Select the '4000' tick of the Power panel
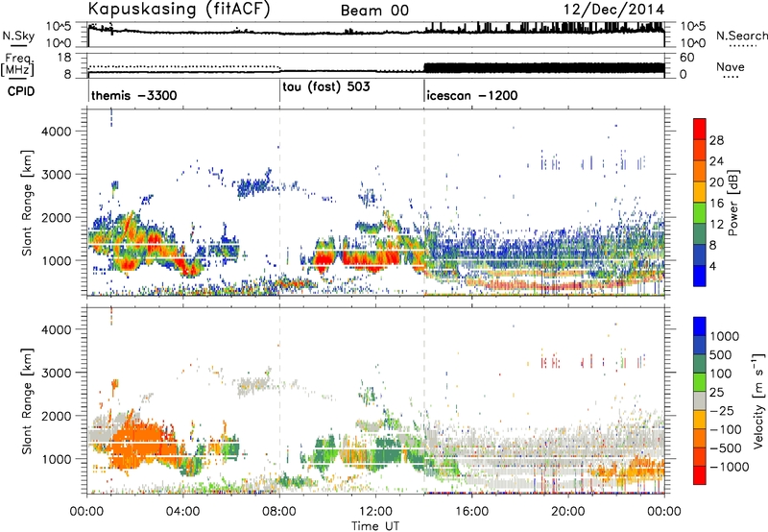The image size is (768, 532). click(x=57, y=132)
